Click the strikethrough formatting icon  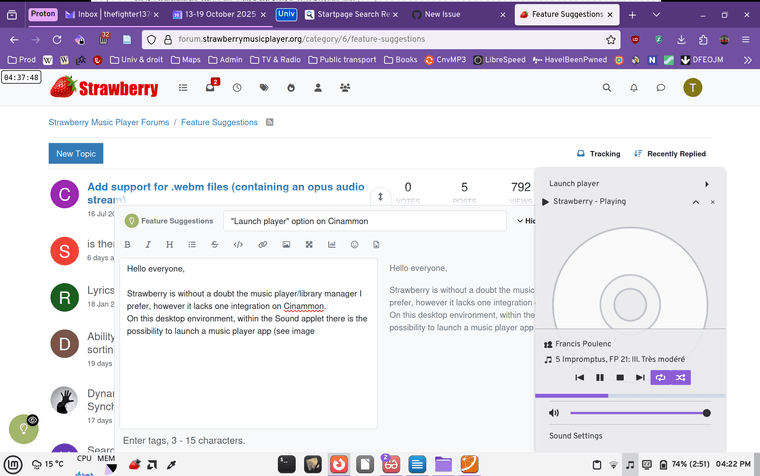[x=214, y=245]
